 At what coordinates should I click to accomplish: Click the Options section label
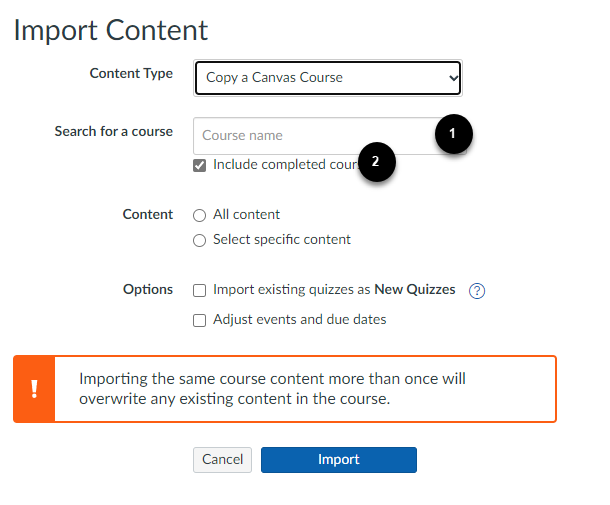tap(148, 289)
